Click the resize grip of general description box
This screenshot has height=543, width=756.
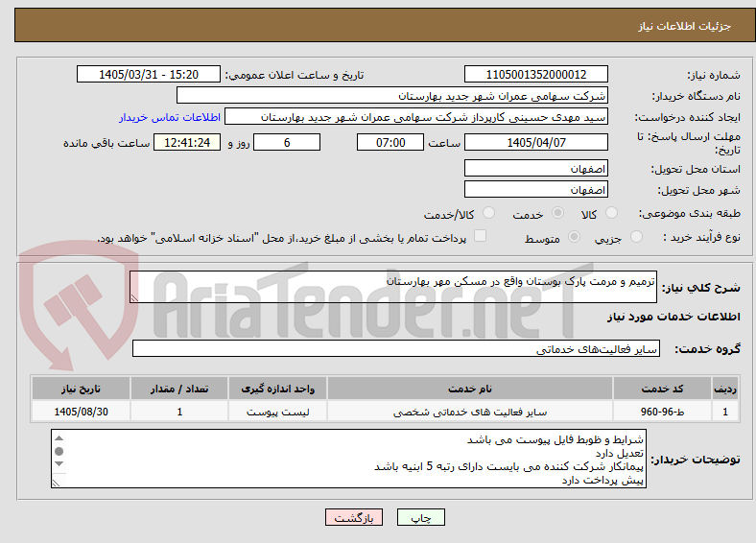(135, 297)
